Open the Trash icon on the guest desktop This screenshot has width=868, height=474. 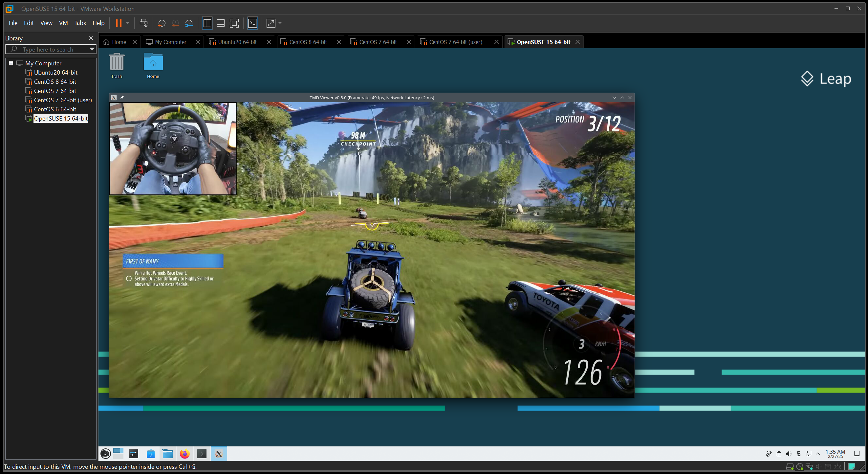coord(117,66)
